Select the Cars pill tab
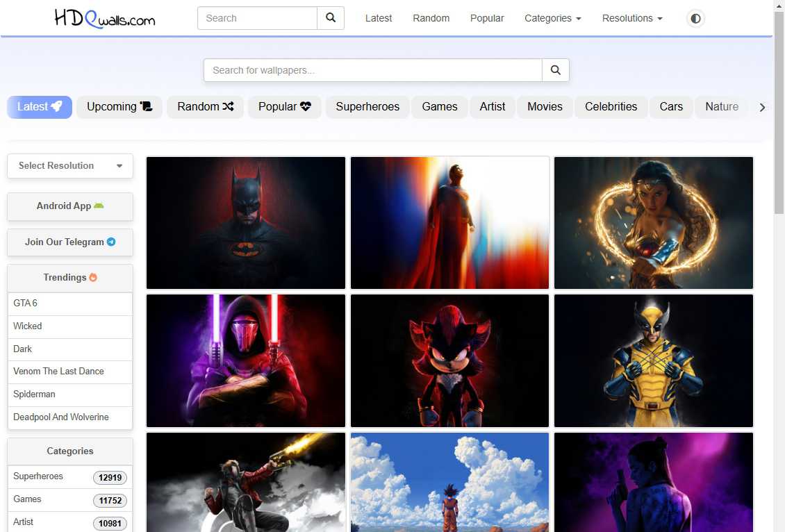Image resolution: width=785 pixels, height=532 pixels. pos(671,106)
